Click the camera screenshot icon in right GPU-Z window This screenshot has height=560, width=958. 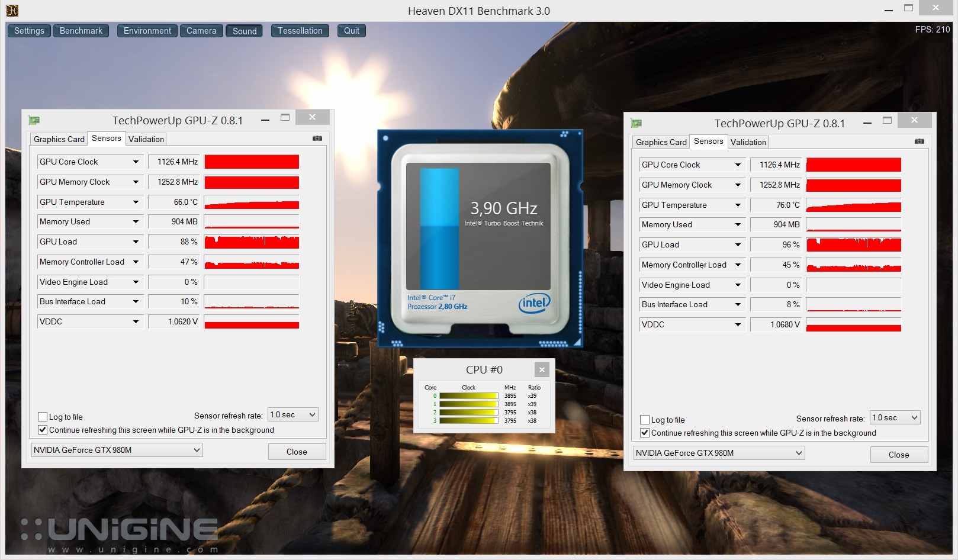(920, 141)
